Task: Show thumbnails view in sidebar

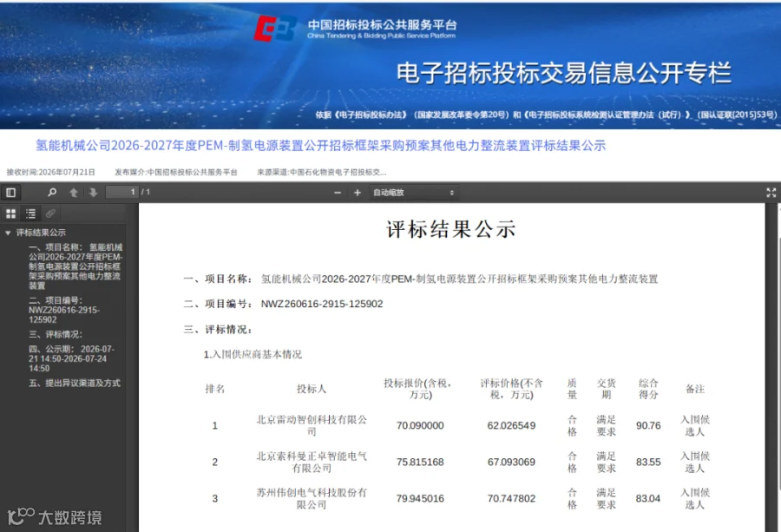Action: tap(11, 213)
